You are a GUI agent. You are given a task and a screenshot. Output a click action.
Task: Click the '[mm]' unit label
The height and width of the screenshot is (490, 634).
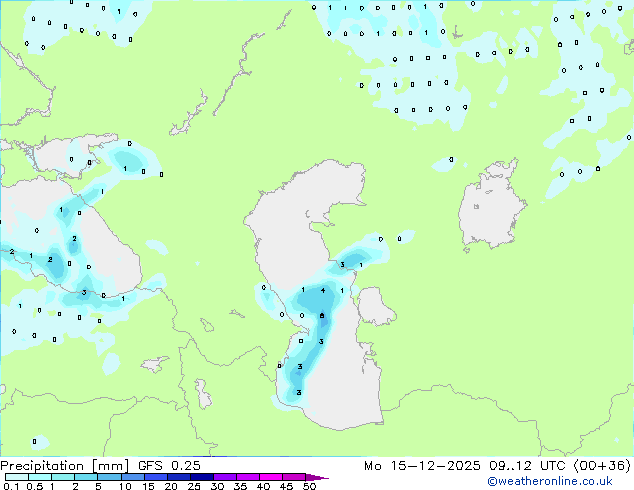pos(110,466)
